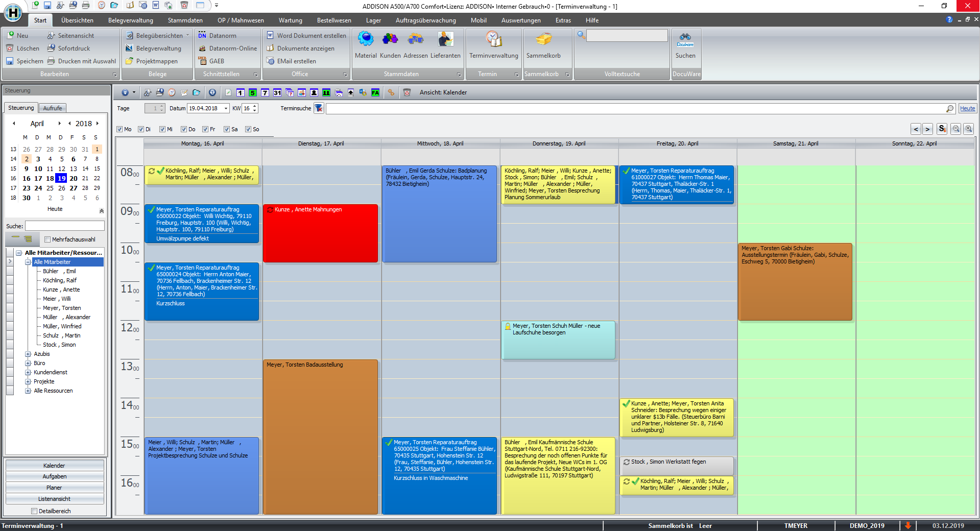The height and width of the screenshot is (531, 980).
Task: Select the 31-day month view icon
Action: tap(277, 92)
